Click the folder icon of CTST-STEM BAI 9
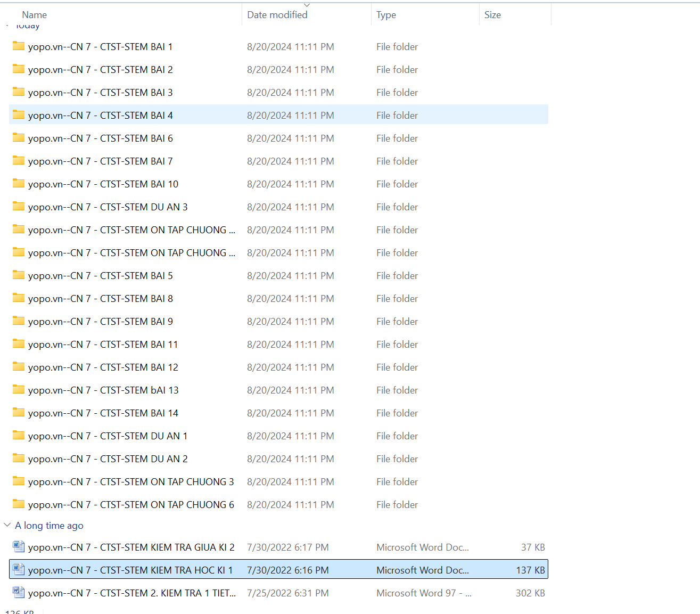 pyautogui.click(x=19, y=321)
